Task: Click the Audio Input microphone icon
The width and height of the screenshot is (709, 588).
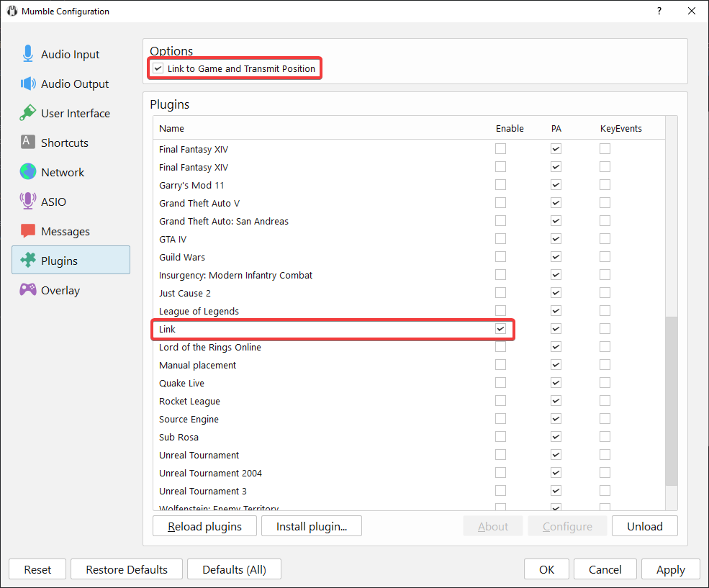Action: (x=27, y=54)
